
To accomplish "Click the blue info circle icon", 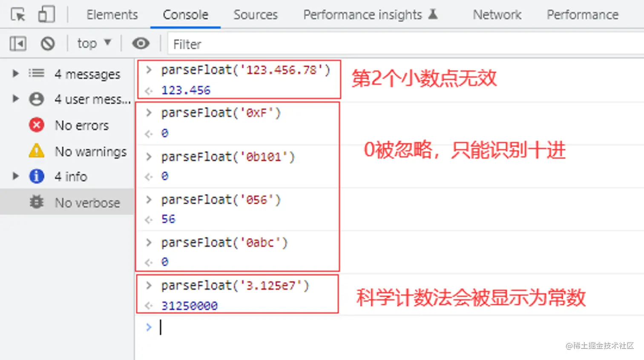I will [37, 176].
